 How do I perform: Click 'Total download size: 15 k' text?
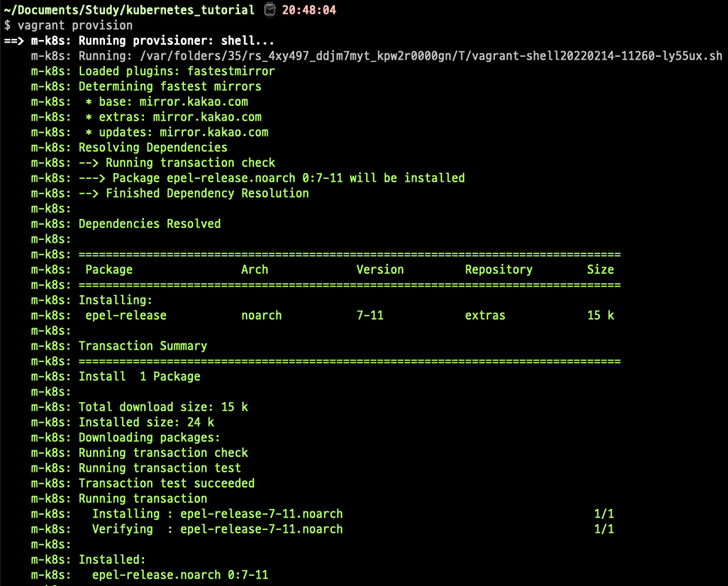(163, 407)
